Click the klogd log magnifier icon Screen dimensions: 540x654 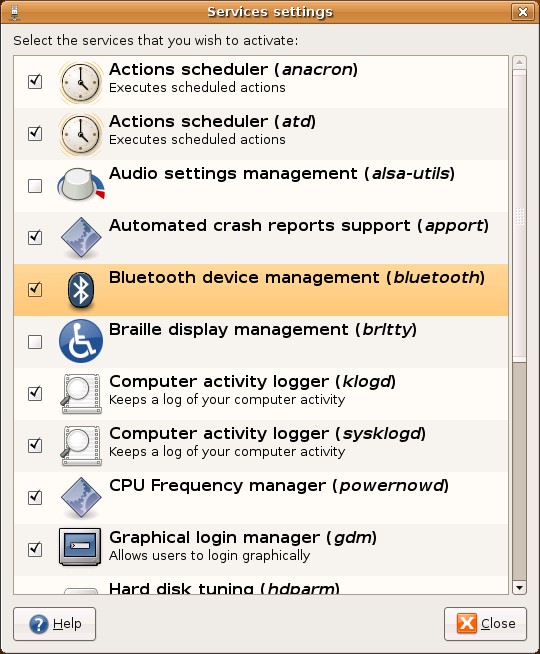pos(81,393)
